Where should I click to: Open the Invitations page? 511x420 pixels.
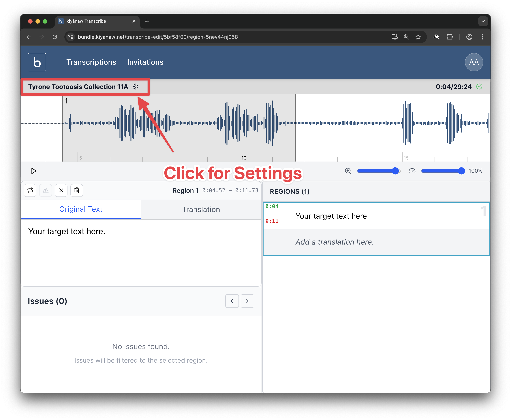coord(145,62)
